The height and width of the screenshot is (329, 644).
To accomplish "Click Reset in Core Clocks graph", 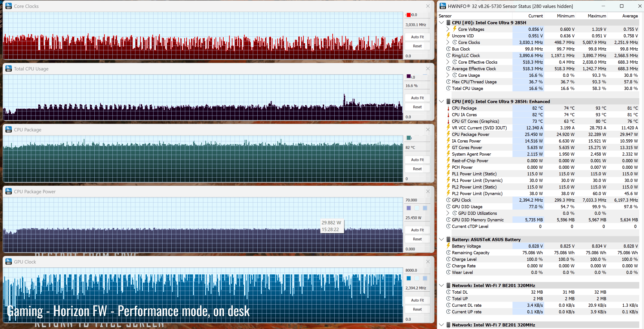I will 417,46.
